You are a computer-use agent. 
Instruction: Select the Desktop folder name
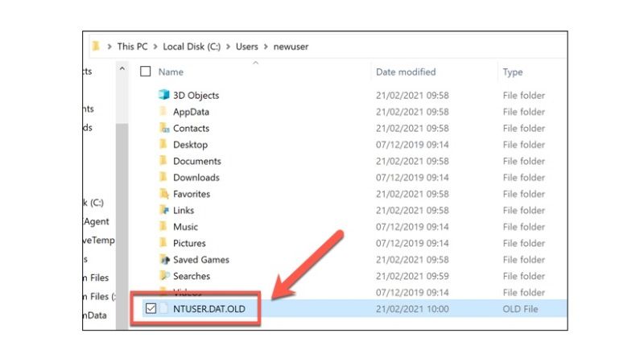tap(190, 145)
